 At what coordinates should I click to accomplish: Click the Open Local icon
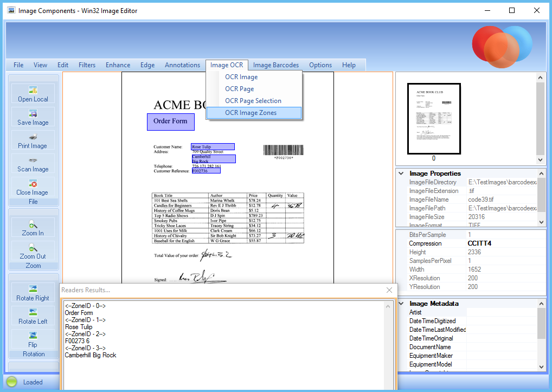(x=33, y=91)
